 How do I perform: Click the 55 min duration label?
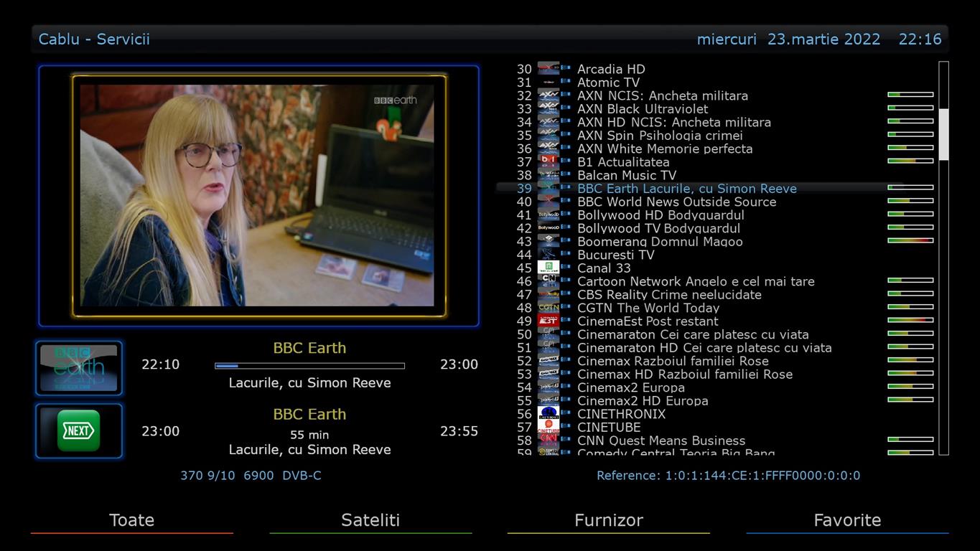coord(309,435)
